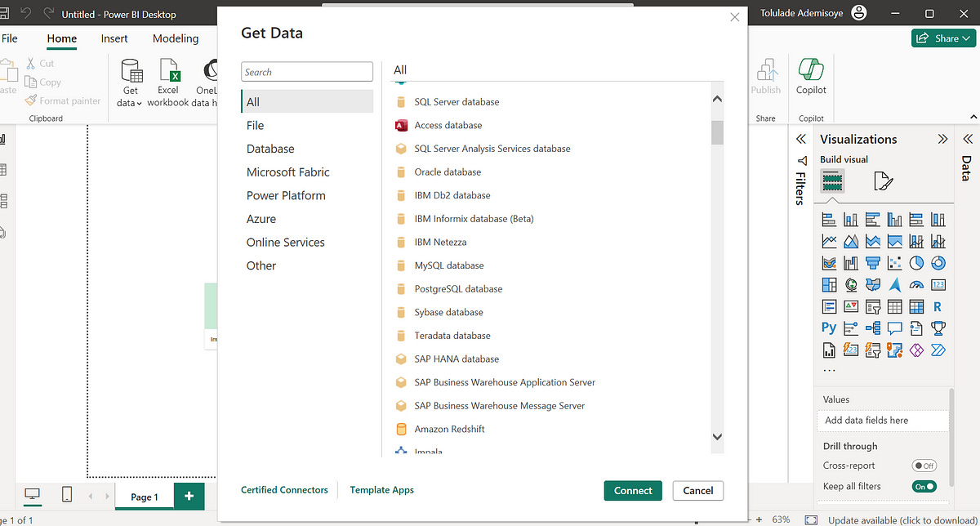Click the Search box in Get Data

coord(307,72)
